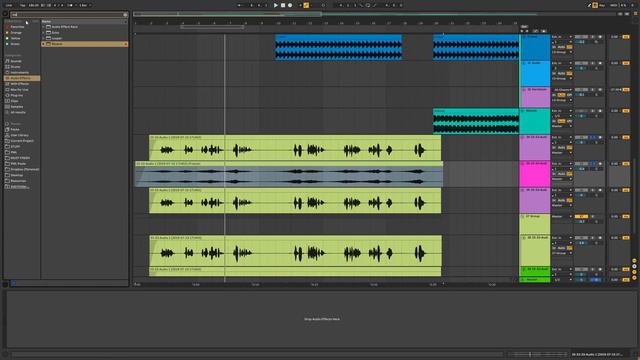Set the teal track monitor to Auto
Screen dimensions: 640x360
pos(561,121)
